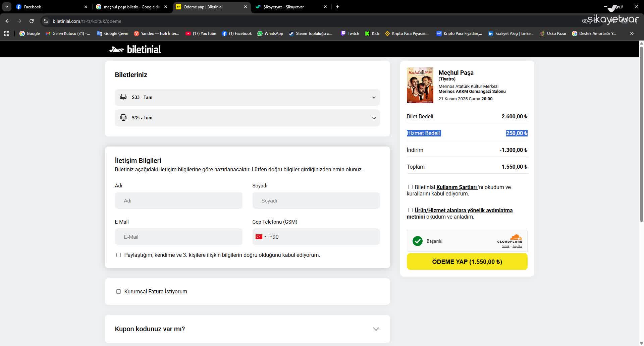This screenshot has height=346, width=644.
Task: Click the Adı input field
Action: pos(178,200)
